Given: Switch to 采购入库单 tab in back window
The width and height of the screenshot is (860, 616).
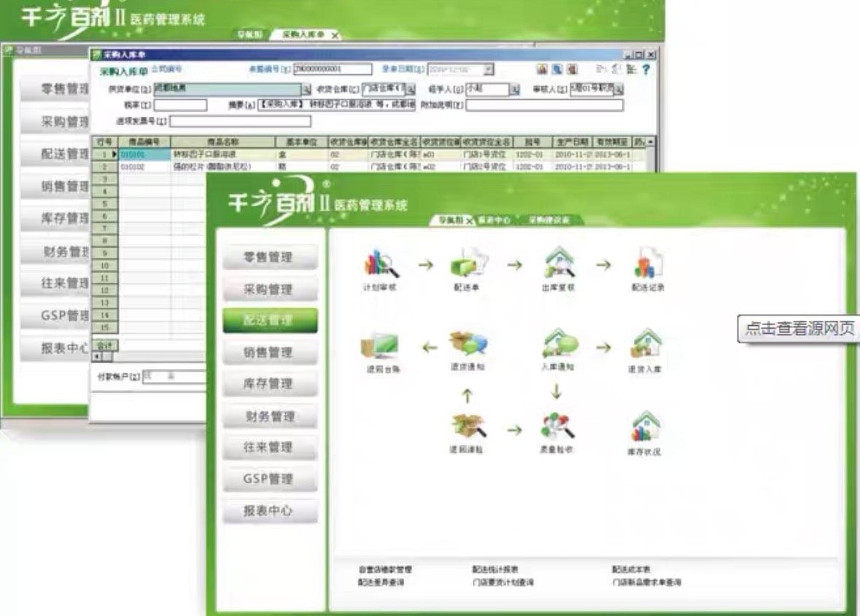Looking at the screenshot, I should click(303, 34).
